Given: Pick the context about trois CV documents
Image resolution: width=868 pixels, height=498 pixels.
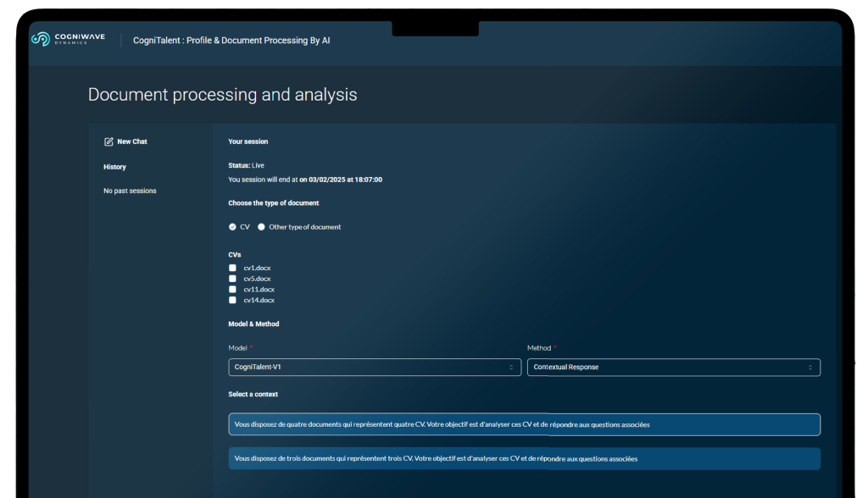Looking at the screenshot, I should click(524, 458).
